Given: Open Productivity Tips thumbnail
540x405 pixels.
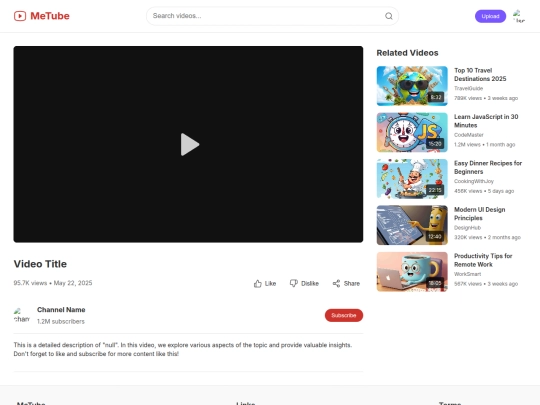Looking at the screenshot, I should (412, 272).
